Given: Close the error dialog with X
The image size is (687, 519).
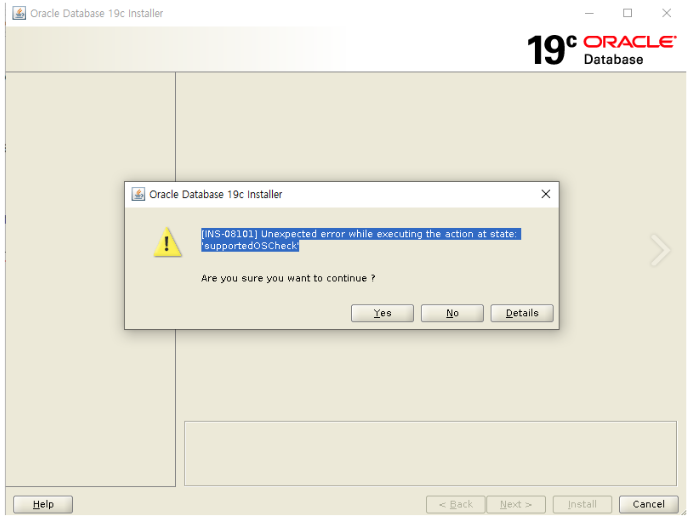Looking at the screenshot, I should pyautogui.click(x=545, y=194).
